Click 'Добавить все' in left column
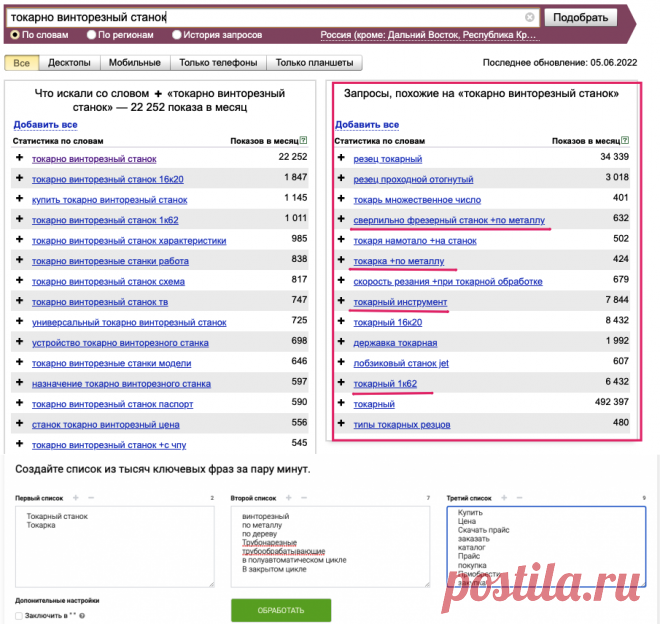 45,125
